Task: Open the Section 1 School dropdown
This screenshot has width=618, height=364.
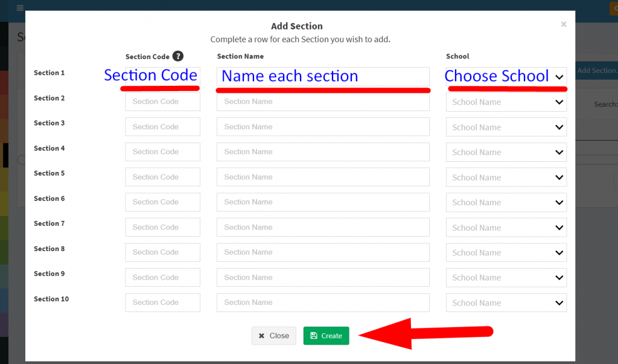Action: pyautogui.click(x=506, y=77)
